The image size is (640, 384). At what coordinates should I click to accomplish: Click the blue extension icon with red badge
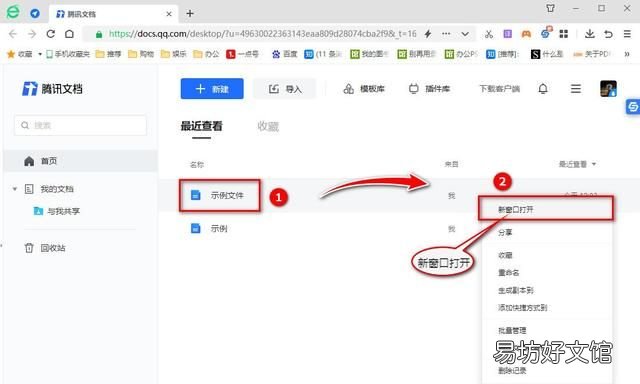pos(546,33)
